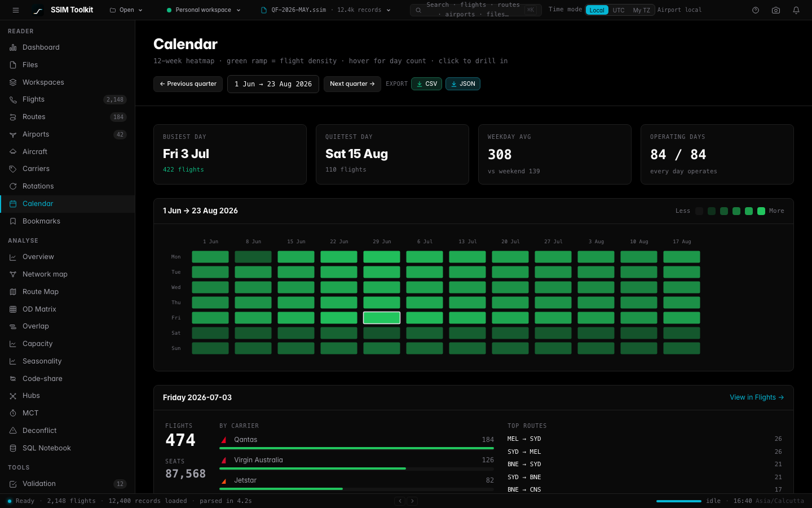Expand the Open dropdown
The width and height of the screenshot is (812, 508).
pyautogui.click(x=126, y=10)
